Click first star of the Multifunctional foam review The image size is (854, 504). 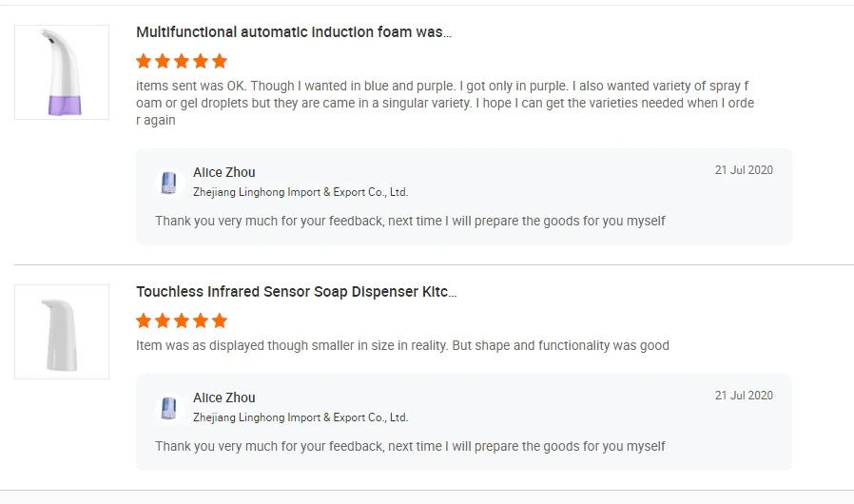tap(144, 61)
